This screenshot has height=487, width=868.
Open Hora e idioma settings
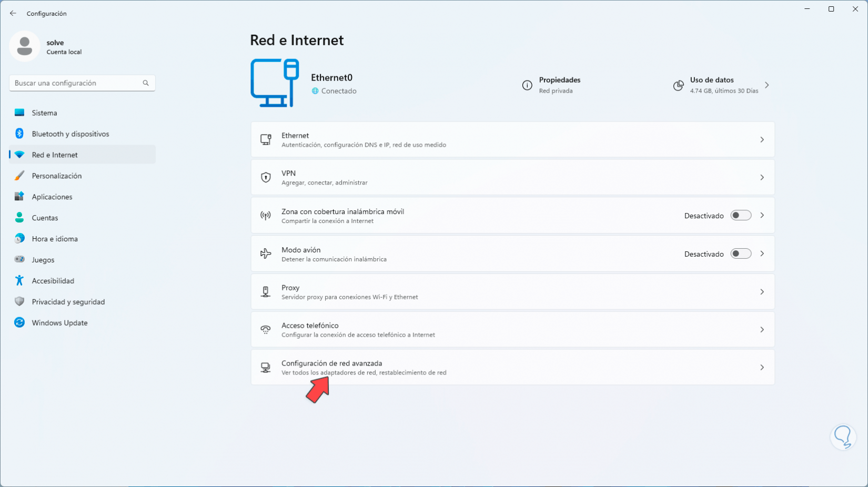point(82,239)
